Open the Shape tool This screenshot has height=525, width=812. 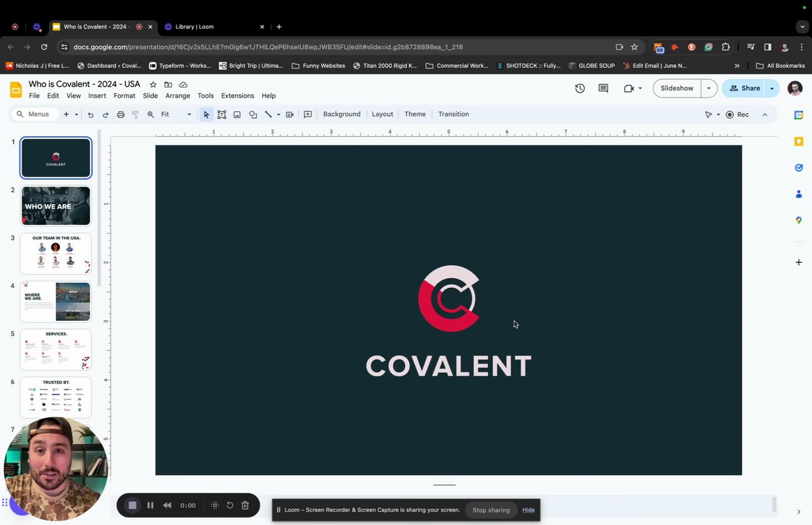(x=252, y=115)
